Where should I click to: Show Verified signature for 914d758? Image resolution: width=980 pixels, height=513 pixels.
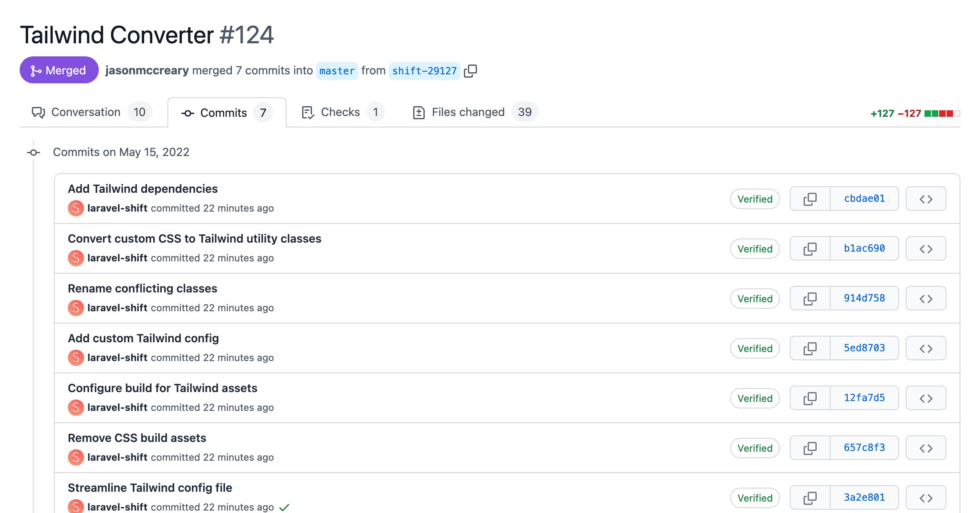[x=755, y=299]
